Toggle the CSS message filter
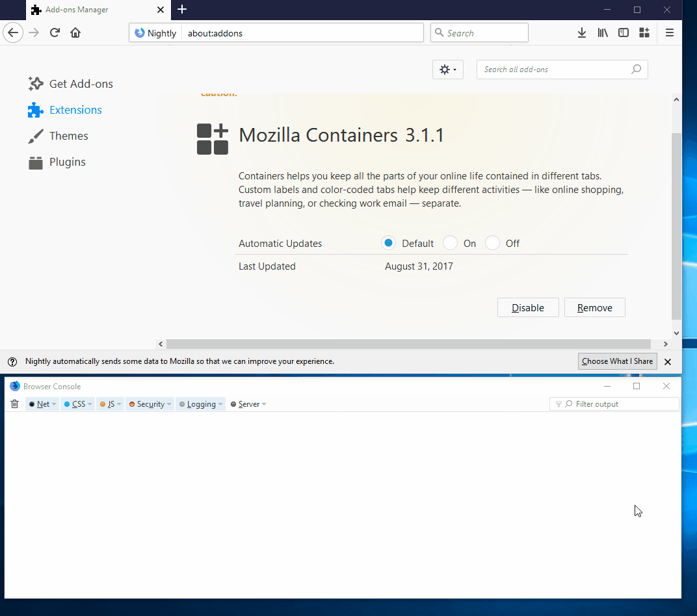The height and width of the screenshot is (616, 697). tap(77, 404)
